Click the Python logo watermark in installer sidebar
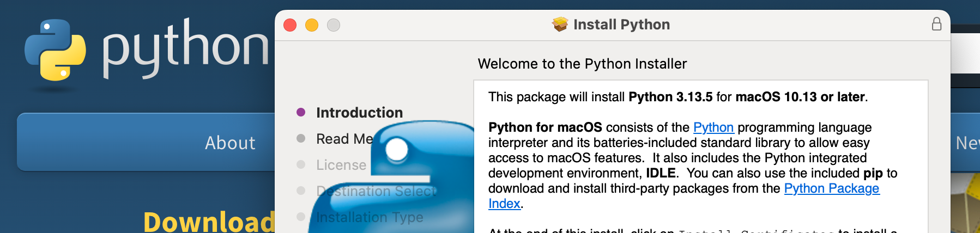Viewport: 980px width, 233px height. [x=392, y=177]
